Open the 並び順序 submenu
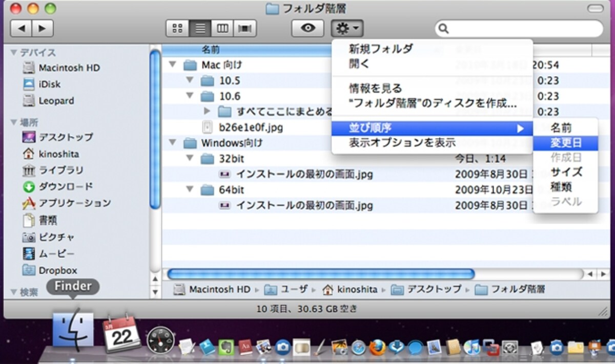The image size is (615, 364). (432, 128)
